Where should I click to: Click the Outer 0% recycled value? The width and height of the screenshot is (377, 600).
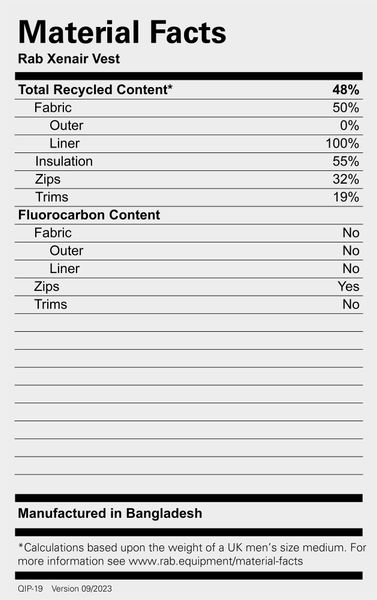click(349, 126)
